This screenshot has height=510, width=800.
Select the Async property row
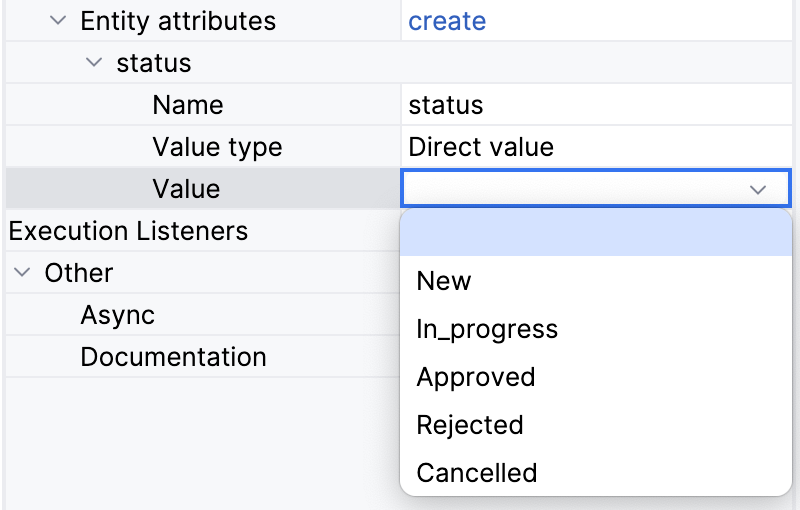118,315
